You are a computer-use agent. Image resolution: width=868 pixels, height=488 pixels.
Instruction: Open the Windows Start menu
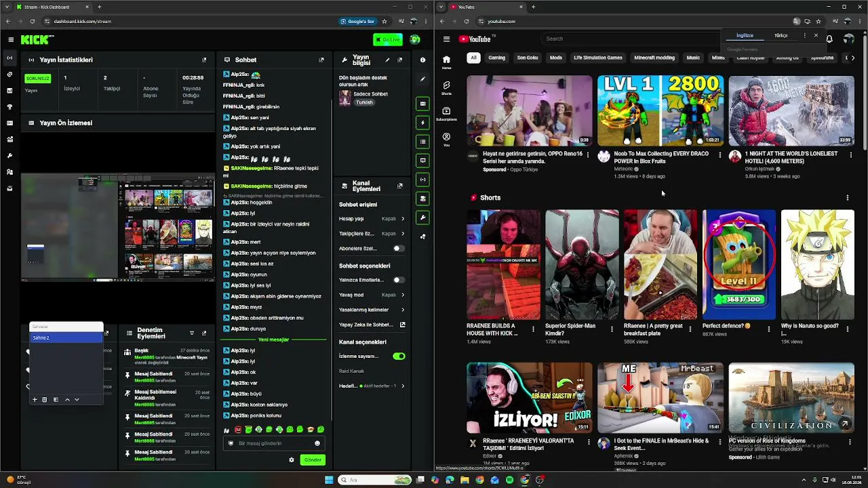coord(329,480)
